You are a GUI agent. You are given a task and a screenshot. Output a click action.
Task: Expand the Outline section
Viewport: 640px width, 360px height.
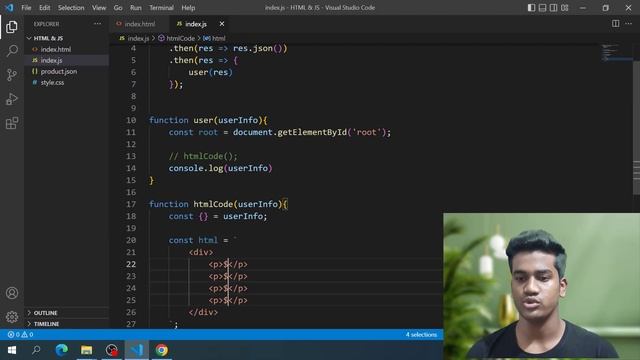[x=67, y=313]
